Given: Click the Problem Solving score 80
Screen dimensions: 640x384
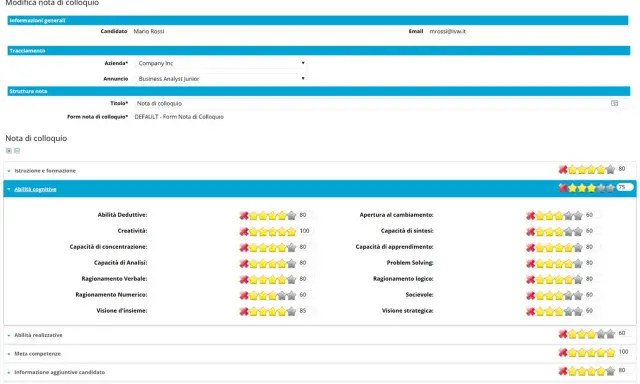Looking at the screenshot, I should pos(592,263).
